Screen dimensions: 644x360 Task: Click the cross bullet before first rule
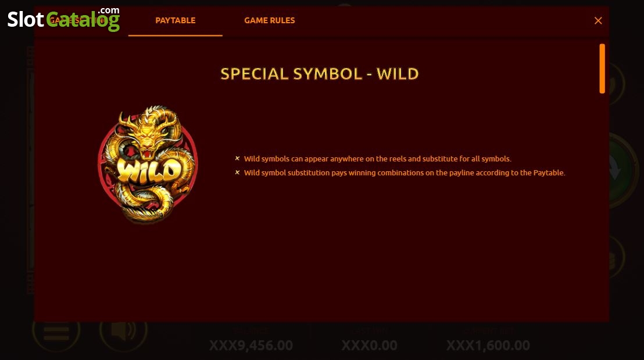(237, 159)
